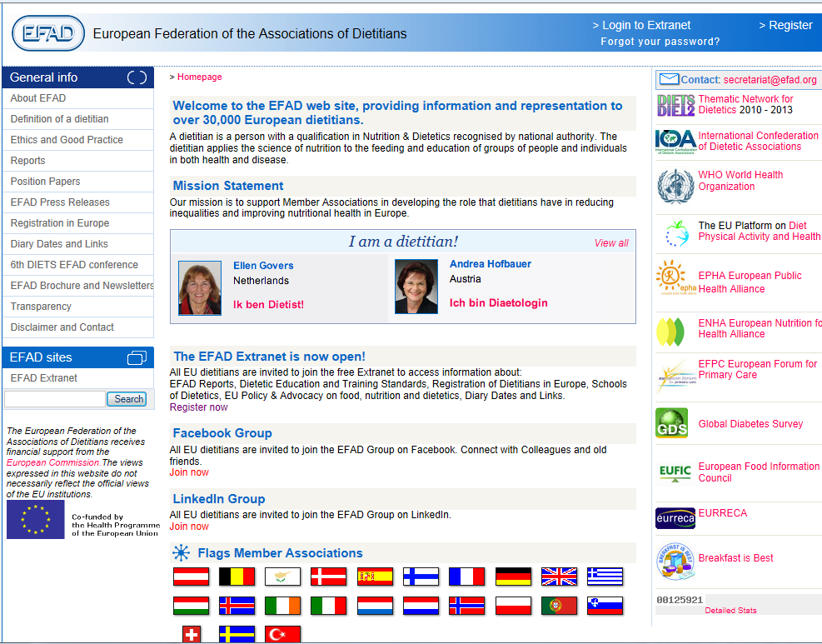Go to EFAD Press Releases
822x644 pixels.
tap(78, 202)
